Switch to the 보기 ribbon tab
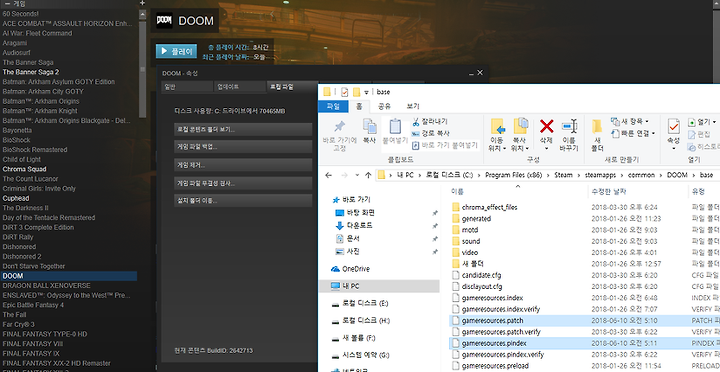 tap(412, 106)
